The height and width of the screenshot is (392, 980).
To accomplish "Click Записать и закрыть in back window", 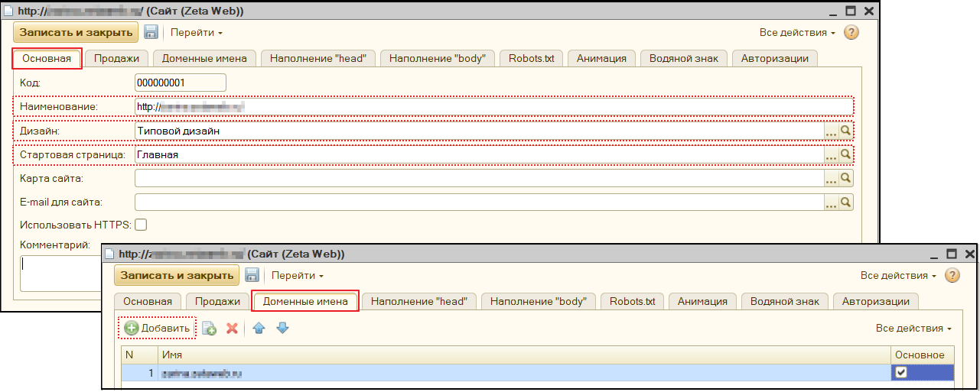I will [76, 32].
